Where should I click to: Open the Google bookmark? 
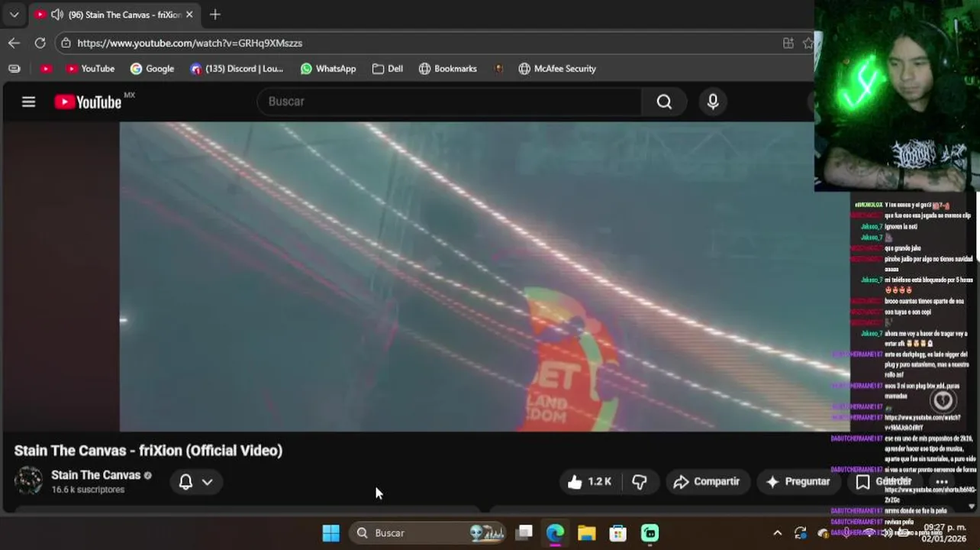[x=152, y=69]
